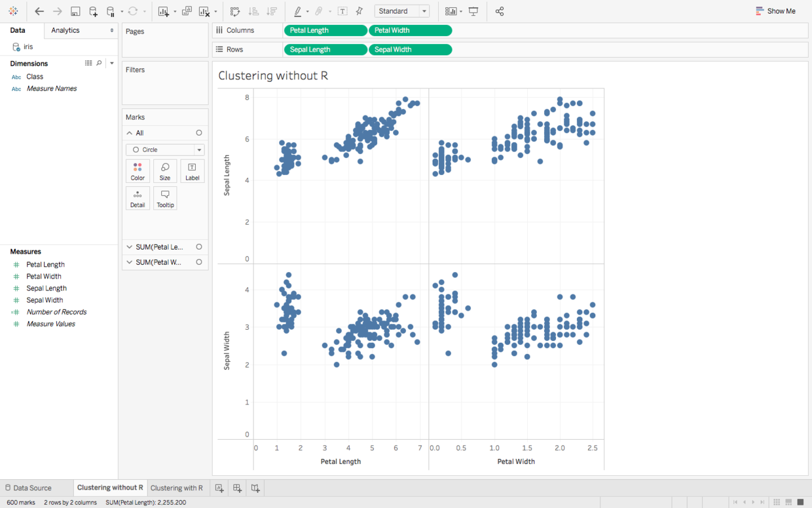Select the Class dimension field

point(35,77)
